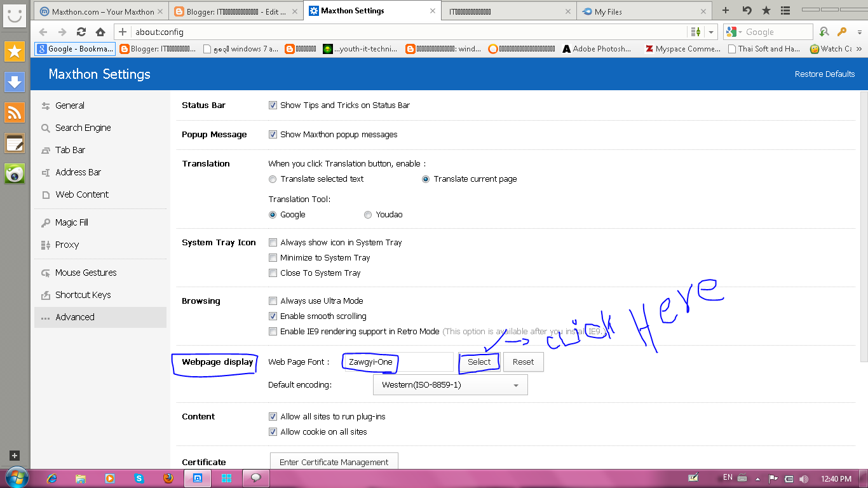This screenshot has height=488, width=868.
Task: Open favorites star in title bar
Action: tap(766, 11)
